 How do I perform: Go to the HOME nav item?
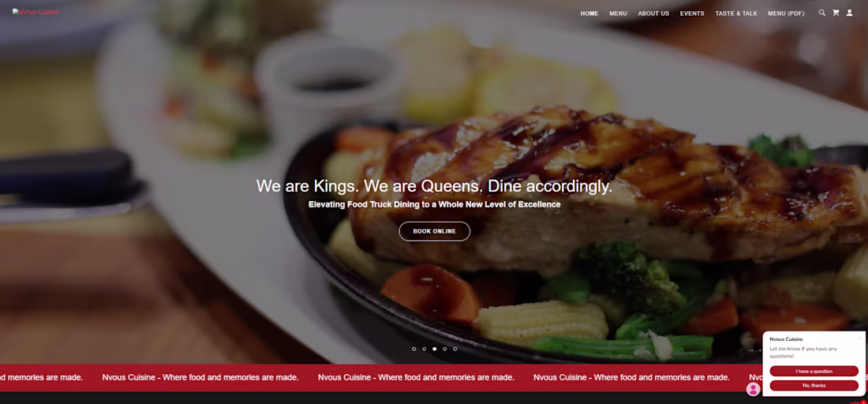589,13
